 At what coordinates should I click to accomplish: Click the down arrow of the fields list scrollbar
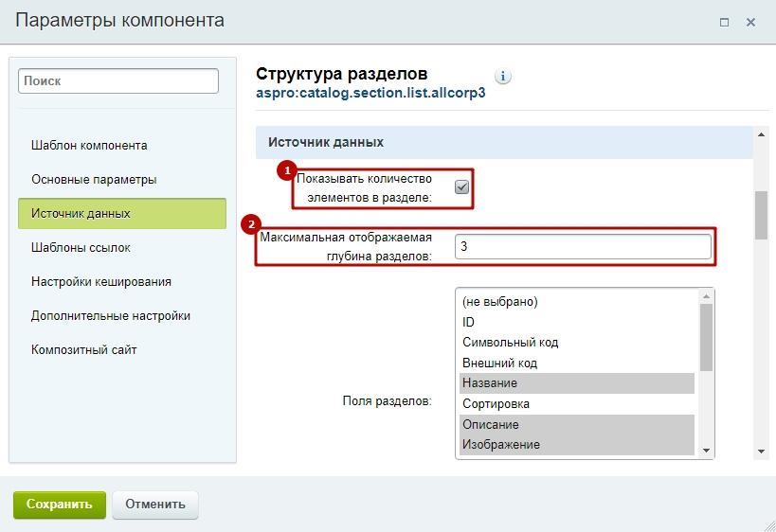coord(706,451)
